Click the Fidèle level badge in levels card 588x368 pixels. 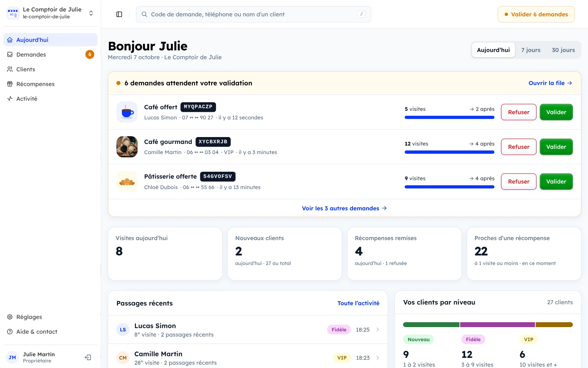point(473,340)
